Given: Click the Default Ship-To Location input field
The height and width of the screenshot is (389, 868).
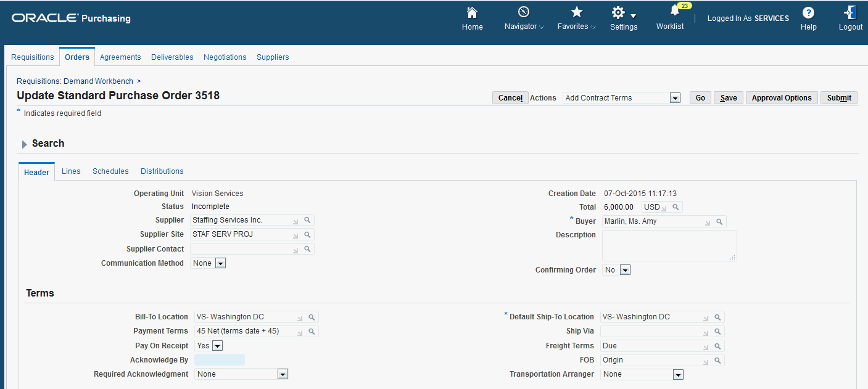Looking at the screenshot, I should pos(656,317).
